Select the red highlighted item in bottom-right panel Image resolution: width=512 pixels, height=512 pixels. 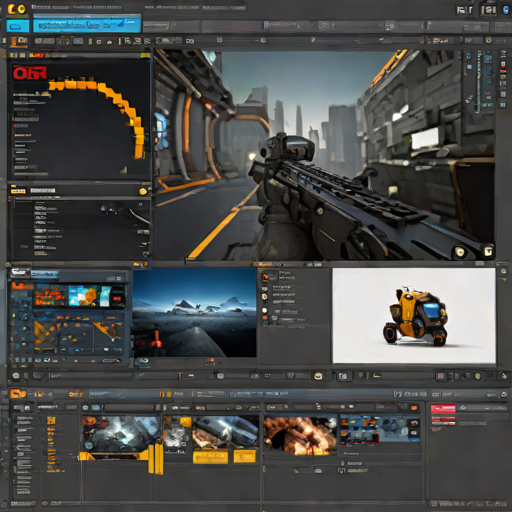pos(443,408)
